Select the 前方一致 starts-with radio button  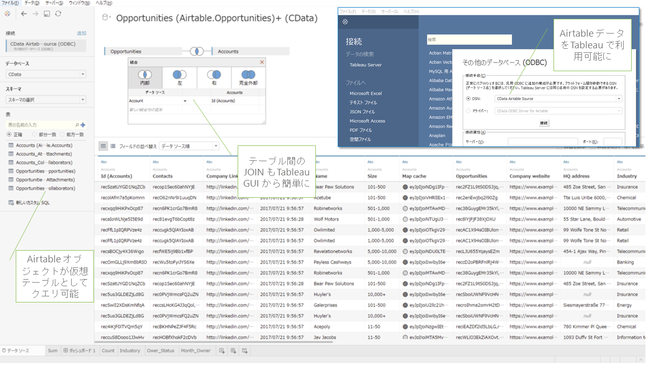coord(63,134)
